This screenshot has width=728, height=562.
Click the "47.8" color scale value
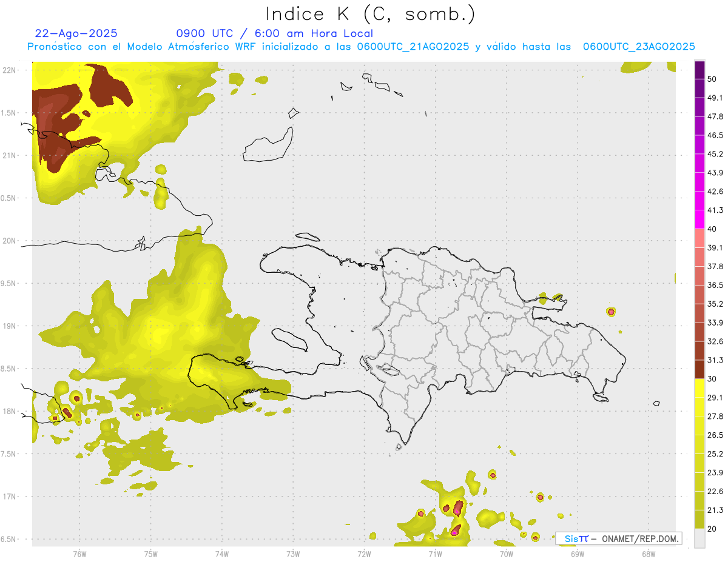tap(715, 116)
